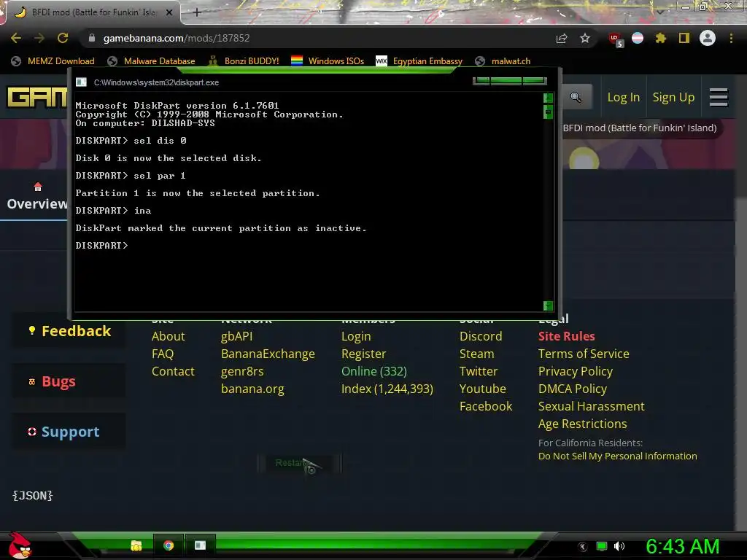Click the Index (1,244,393) link
The image size is (747, 560).
pyautogui.click(x=387, y=389)
